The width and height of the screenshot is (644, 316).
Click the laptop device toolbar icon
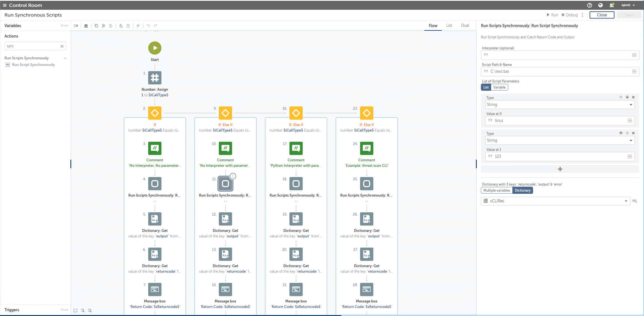[x=86, y=26]
